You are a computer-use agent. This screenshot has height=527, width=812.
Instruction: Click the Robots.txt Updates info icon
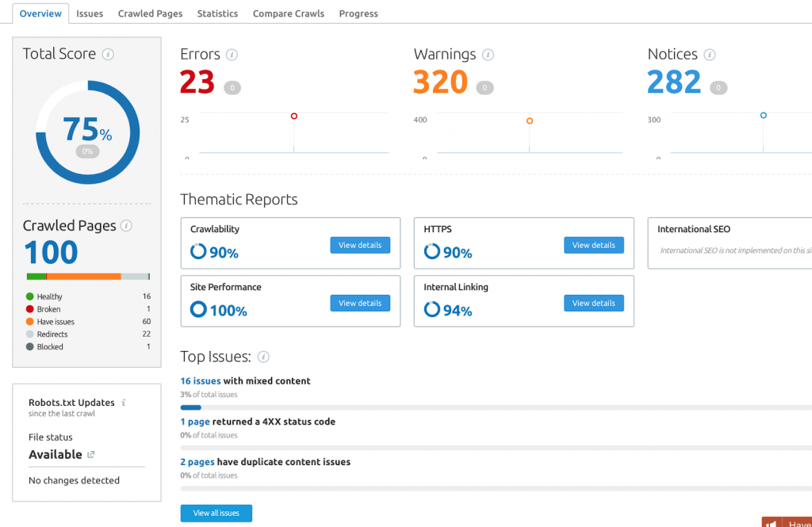click(x=124, y=403)
